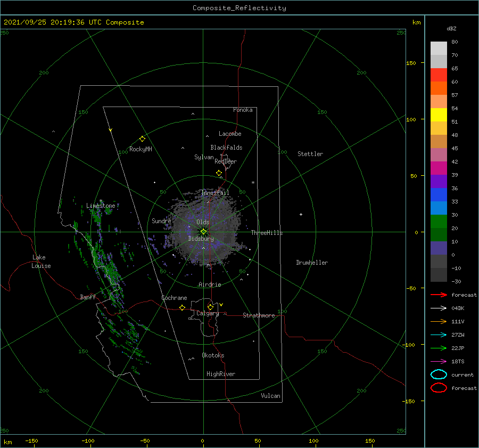Image resolution: width=479 pixels, height=448 pixels.
Task: Click the Innisfail city label
Action: point(215,193)
